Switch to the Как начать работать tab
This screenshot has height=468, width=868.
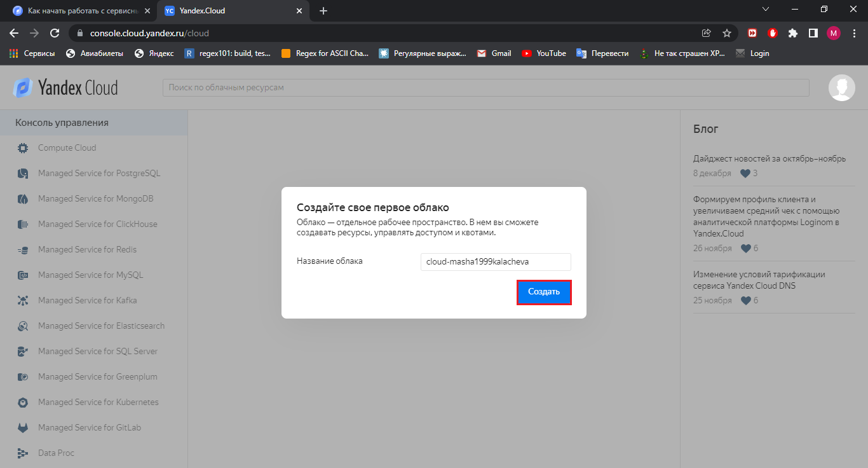(x=81, y=11)
